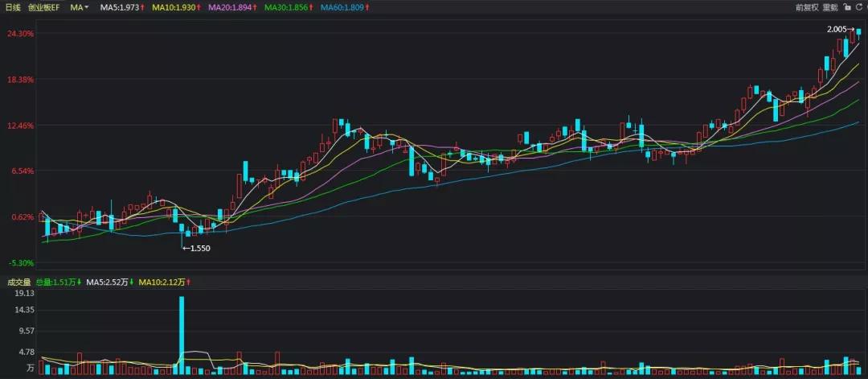This screenshot has height=379, width=868.
Task: Click the 14.35 volume axis label
Action: pyautogui.click(x=25, y=311)
